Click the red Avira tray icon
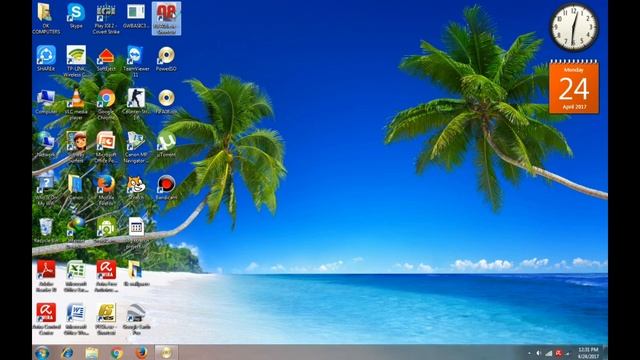Image resolution: width=640 pixels, height=360 pixels. click(559, 353)
